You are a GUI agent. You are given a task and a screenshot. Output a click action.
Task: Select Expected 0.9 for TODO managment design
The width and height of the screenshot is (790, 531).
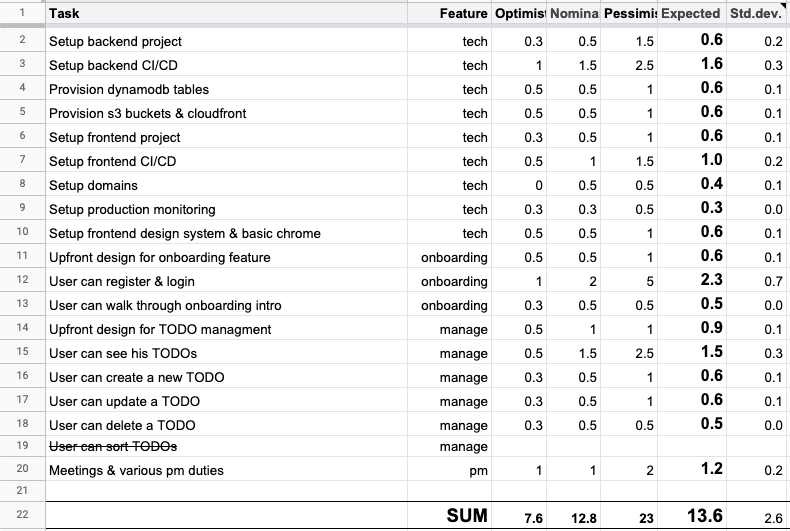(692, 328)
